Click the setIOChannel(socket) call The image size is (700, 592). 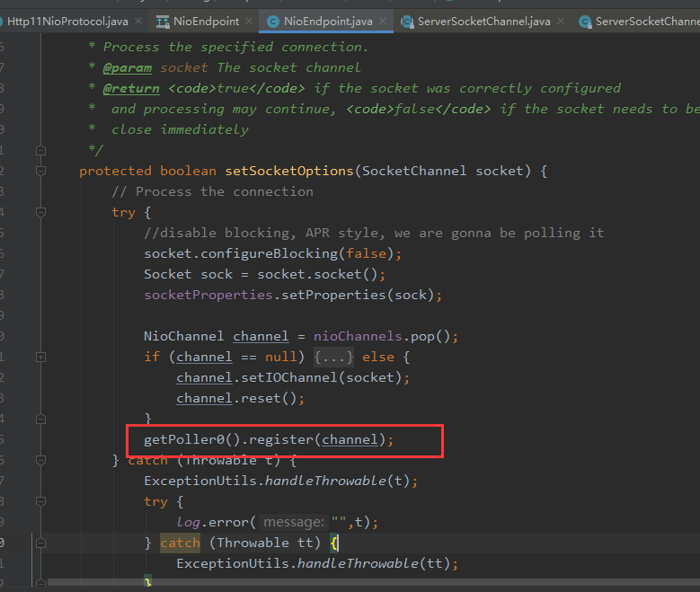pyautogui.click(x=322, y=377)
